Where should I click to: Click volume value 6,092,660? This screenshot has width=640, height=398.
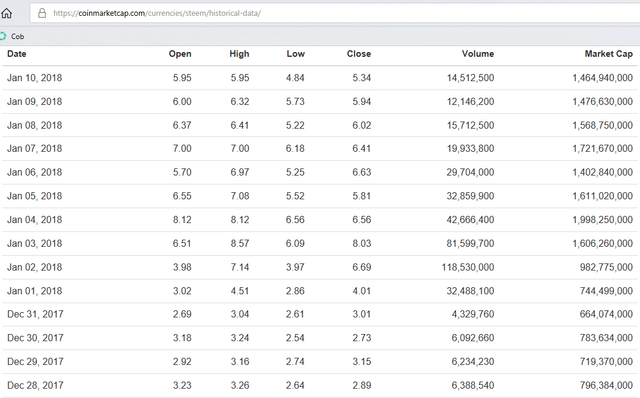[x=473, y=338]
